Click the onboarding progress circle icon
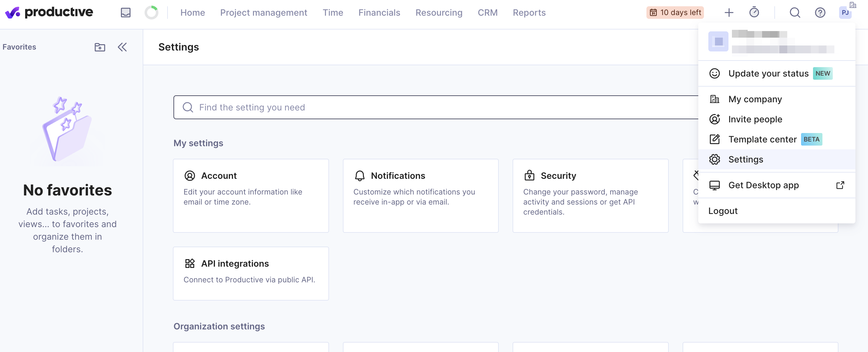The width and height of the screenshot is (868, 352). [x=151, y=13]
